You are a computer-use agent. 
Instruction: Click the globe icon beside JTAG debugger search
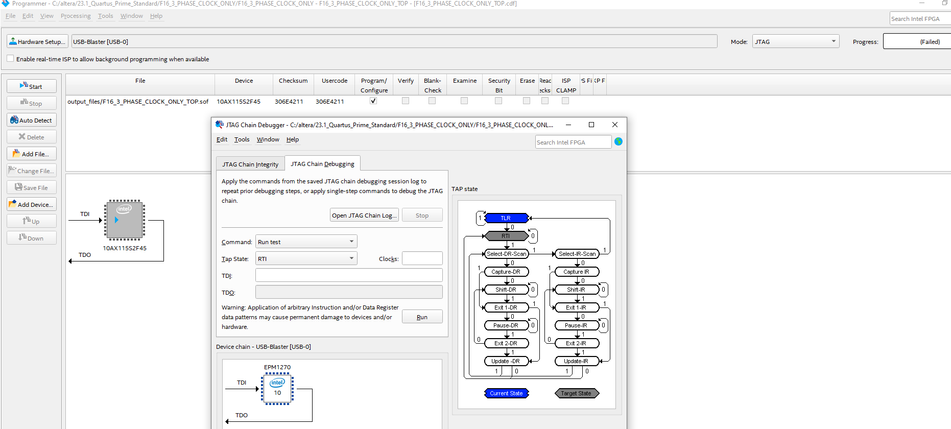[x=618, y=142]
